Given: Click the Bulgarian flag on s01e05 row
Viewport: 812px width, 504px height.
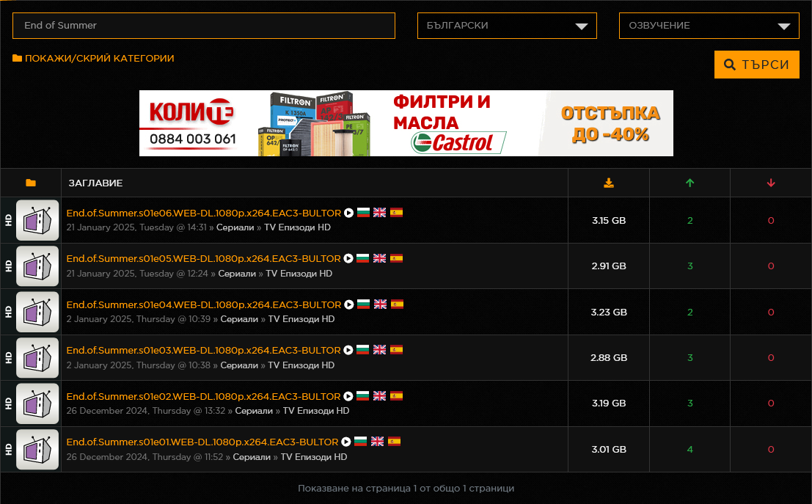Looking at the screenshot, I should coord(362,259).
